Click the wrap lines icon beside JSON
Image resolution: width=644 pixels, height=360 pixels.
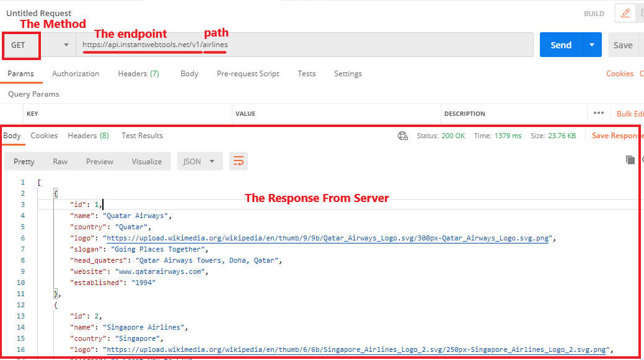238,161
